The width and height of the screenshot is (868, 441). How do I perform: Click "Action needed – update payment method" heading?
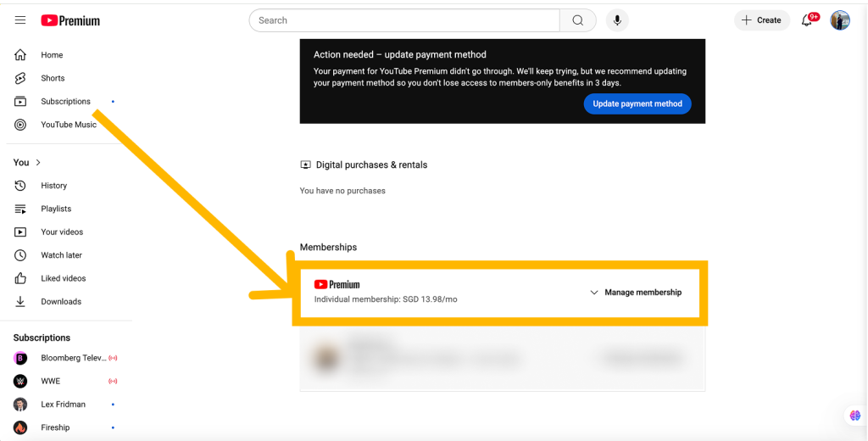pyautogui.click(x=400, y=54)
